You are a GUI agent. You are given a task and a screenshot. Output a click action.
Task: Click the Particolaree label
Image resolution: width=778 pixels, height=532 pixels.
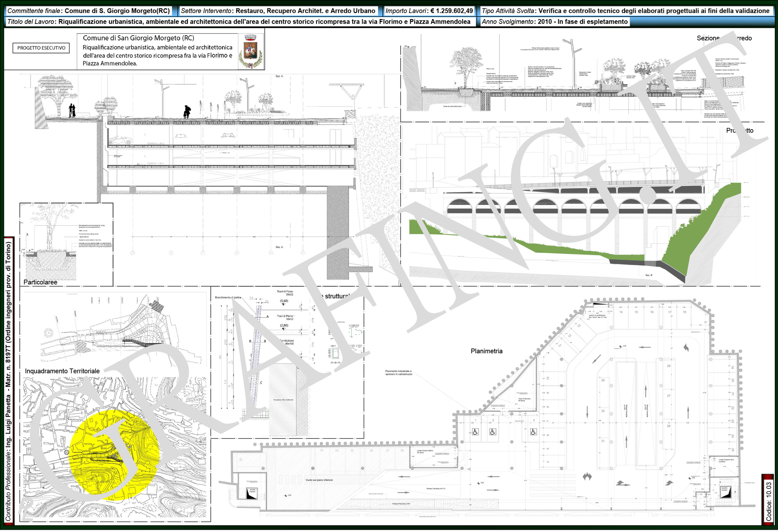pos(40,282)
